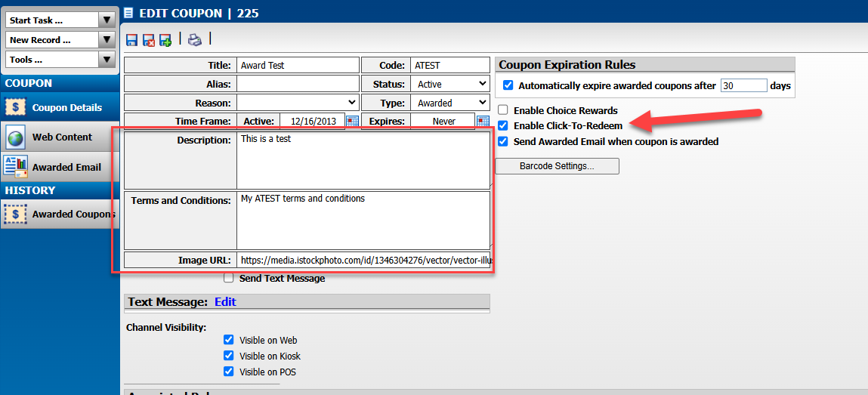Click the Save and Close icon
The image size is (868, 395).
[149, 40]
